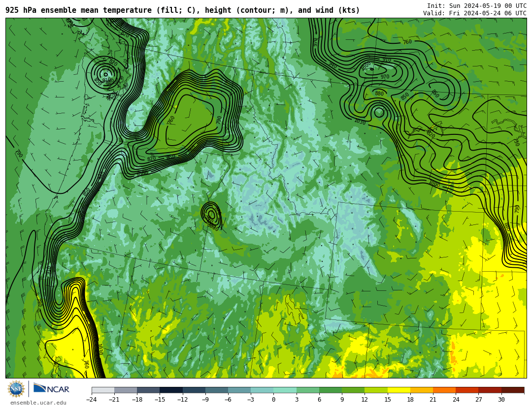The width and height of the screenshot is (532, 409).
Task: Open the ensemble.ucar.edu link text
Action: (38, 403)
